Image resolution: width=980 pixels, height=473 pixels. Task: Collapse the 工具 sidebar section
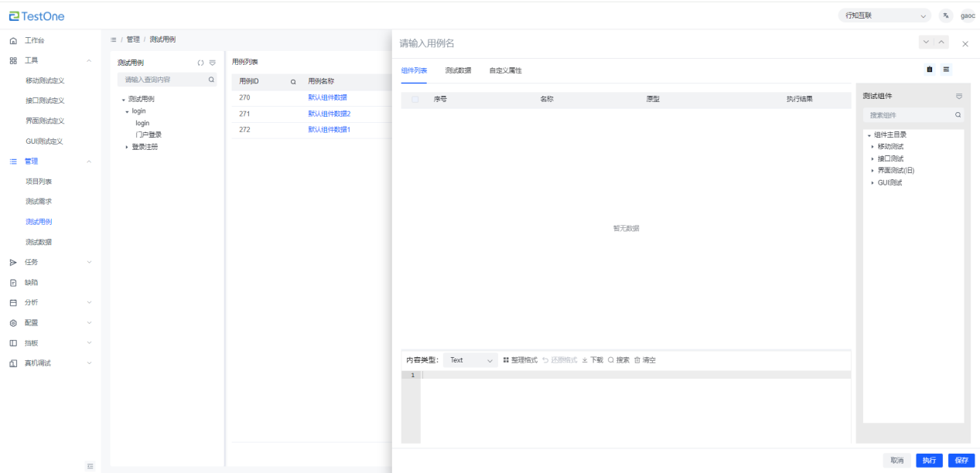(89, 60)
